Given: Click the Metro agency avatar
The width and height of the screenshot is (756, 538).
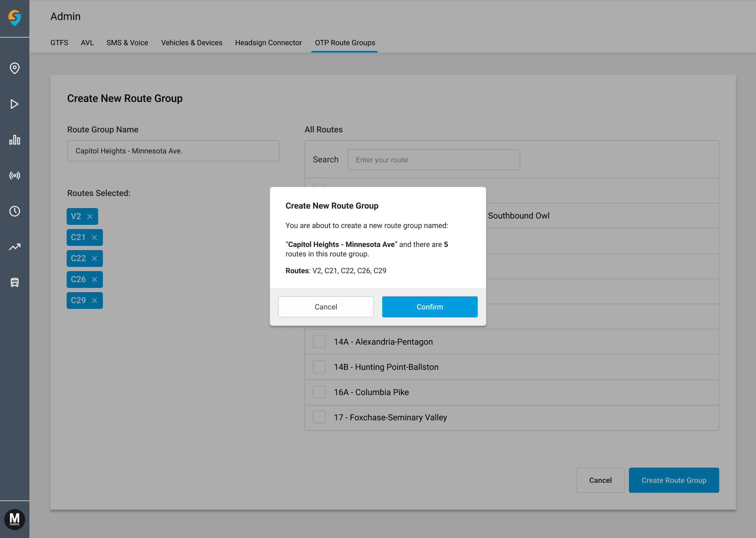Looking at the screenshot, I should pyautogui.click(x=15, y=519).
